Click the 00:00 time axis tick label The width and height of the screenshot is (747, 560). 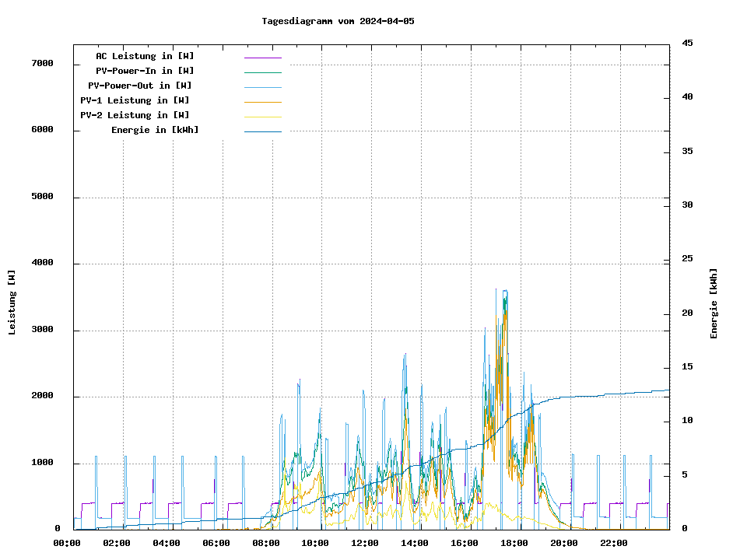[67, 543]
